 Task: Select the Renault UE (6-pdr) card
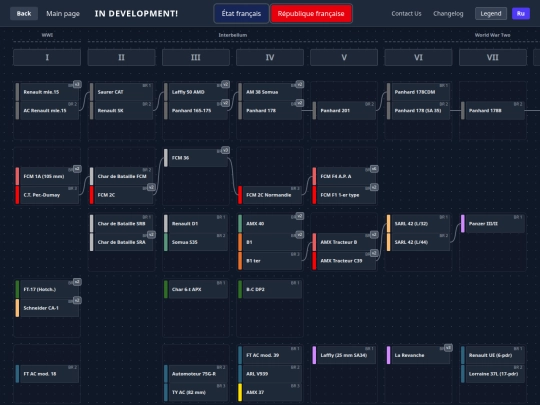click(x=492, y=355)
